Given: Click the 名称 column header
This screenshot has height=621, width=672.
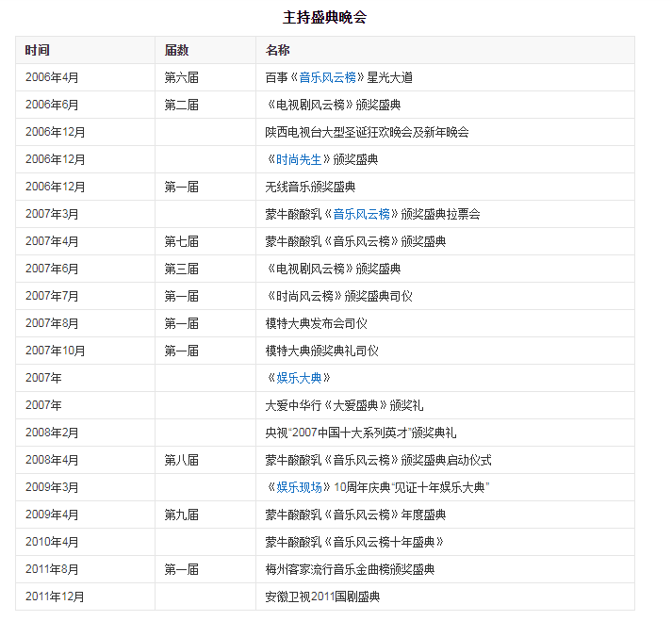Looking at the screenshot, I should click(x=277, y=50).
